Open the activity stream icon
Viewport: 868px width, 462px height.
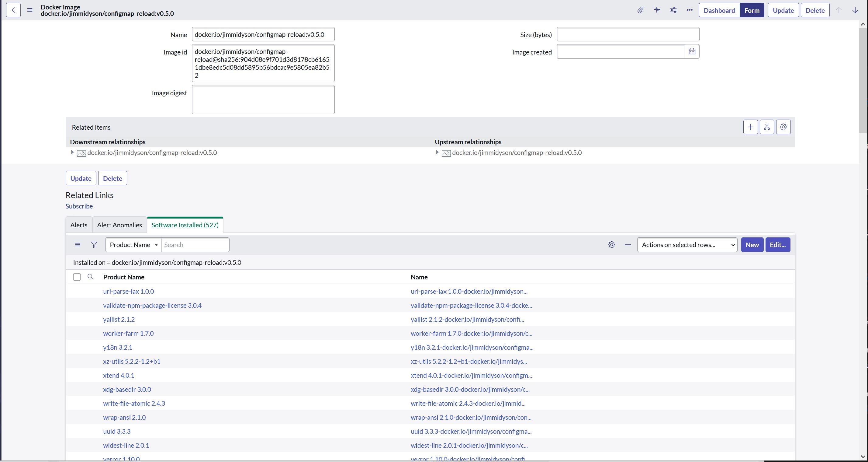tap(656, 10)
